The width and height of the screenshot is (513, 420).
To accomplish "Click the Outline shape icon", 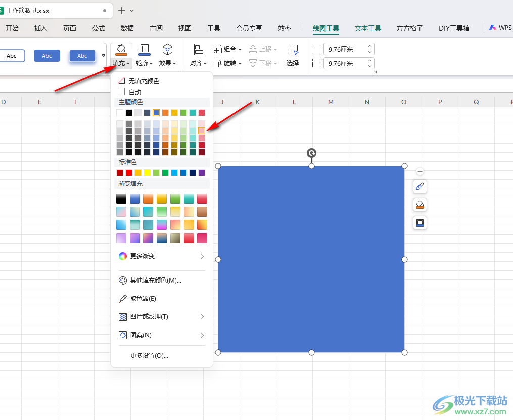I will tap(144, 50).
